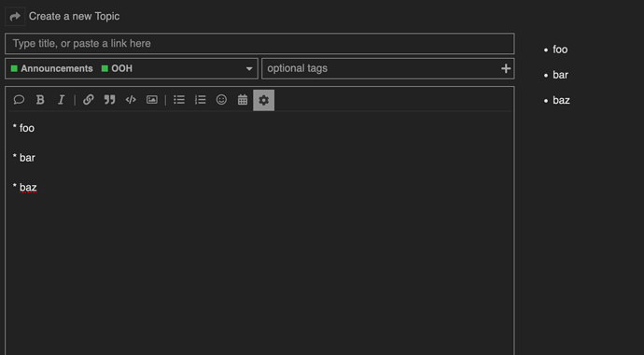Click the "Create a new Topic" heading text

coord(75,17)
